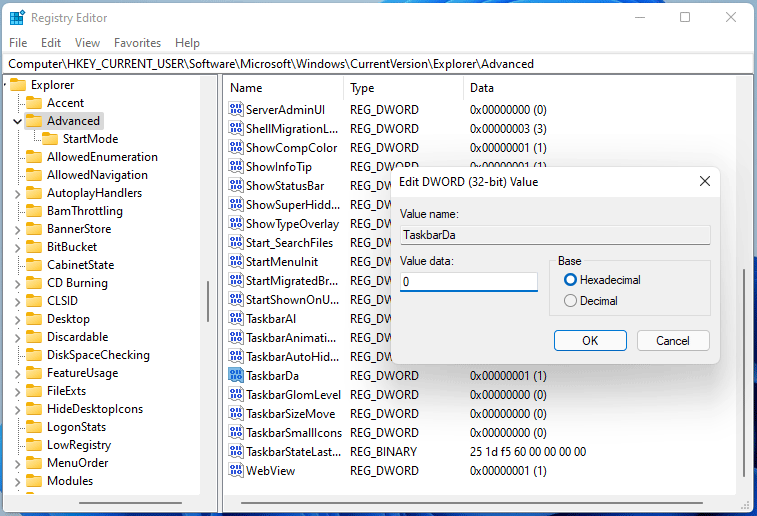Select the HideDesktopIcons key
Image resolution: width=757 pixels, height=516 pixels.
tap(95, 409)
